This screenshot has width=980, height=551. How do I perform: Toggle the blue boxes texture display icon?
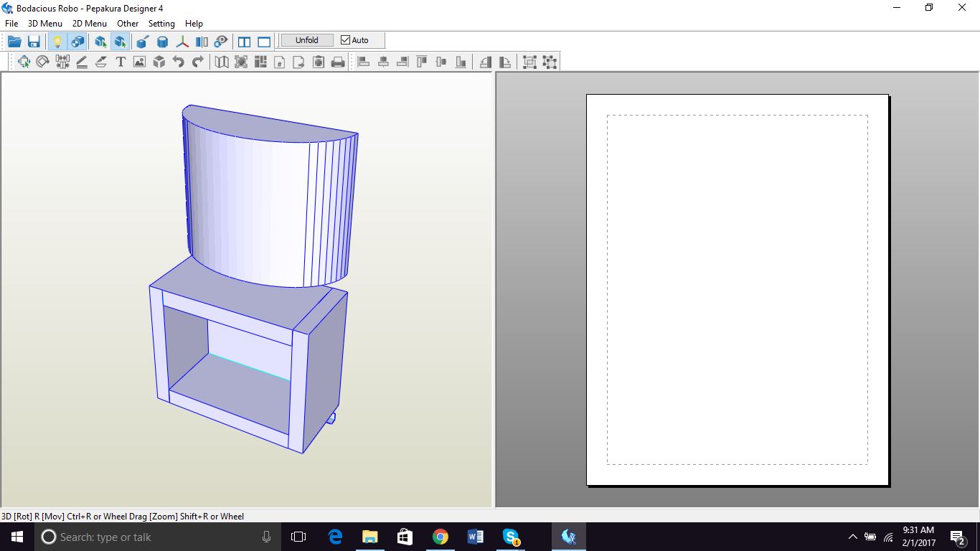pyautogui.click(x=77, y=42)
